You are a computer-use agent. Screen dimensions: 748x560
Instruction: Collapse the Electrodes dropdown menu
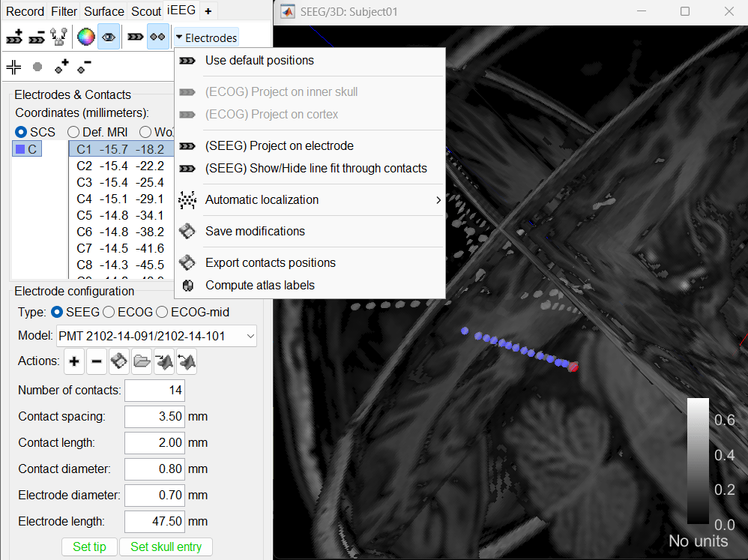point(206,37)
